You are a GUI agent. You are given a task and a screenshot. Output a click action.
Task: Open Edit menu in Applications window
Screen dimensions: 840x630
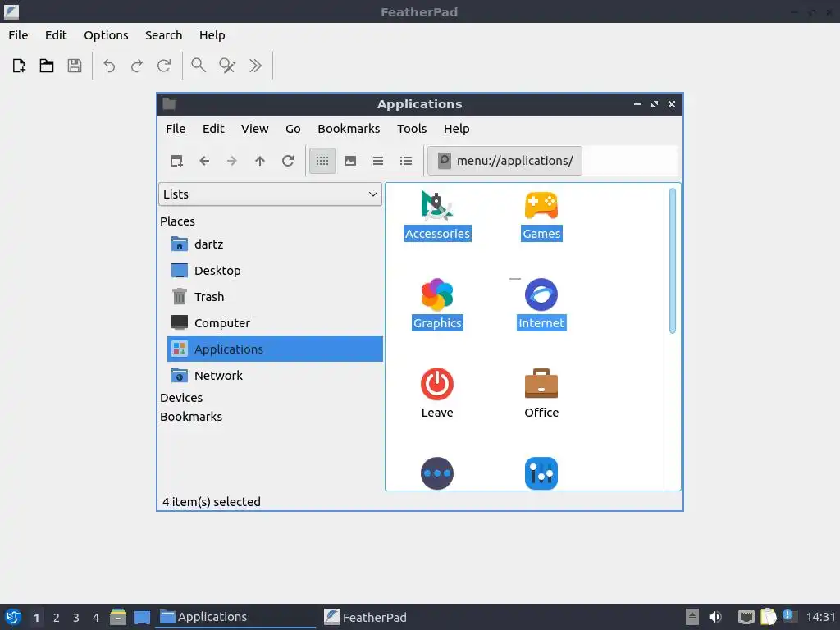[x=213, y=129]
